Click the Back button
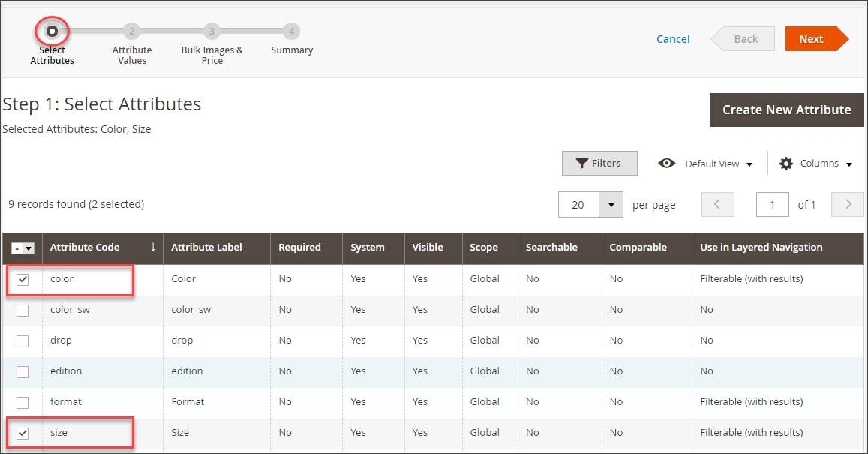 click(x=743, y=39)
